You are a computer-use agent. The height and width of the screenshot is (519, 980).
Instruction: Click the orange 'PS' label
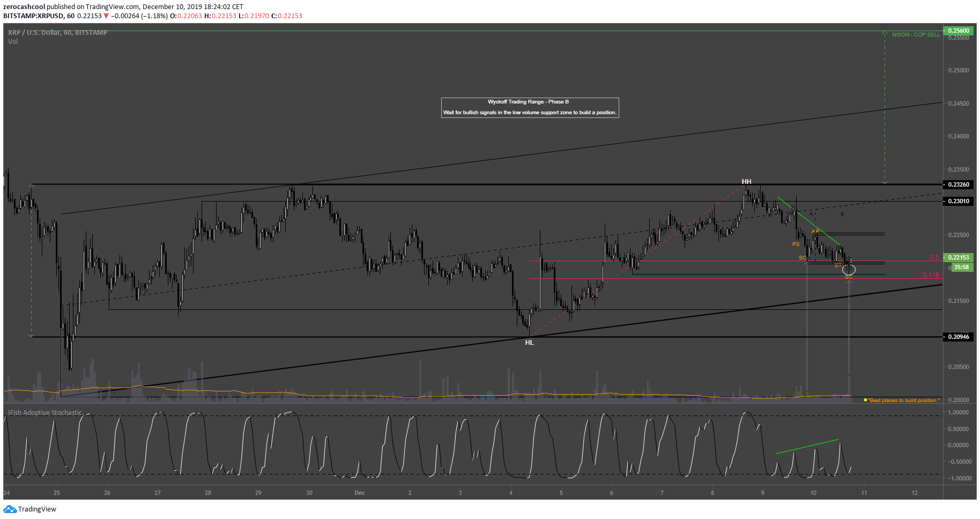pyautogui.click(x=796, y=244)
